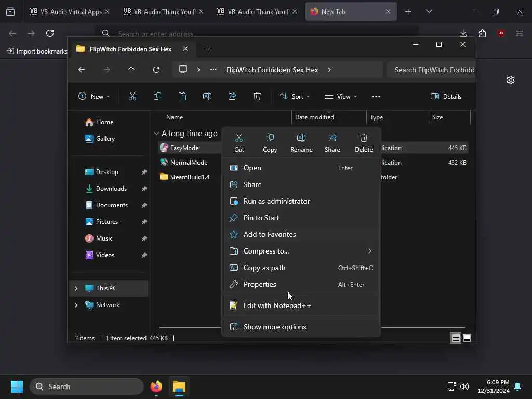
Task: Refresh the Explorer folder view
Action: 156,70
